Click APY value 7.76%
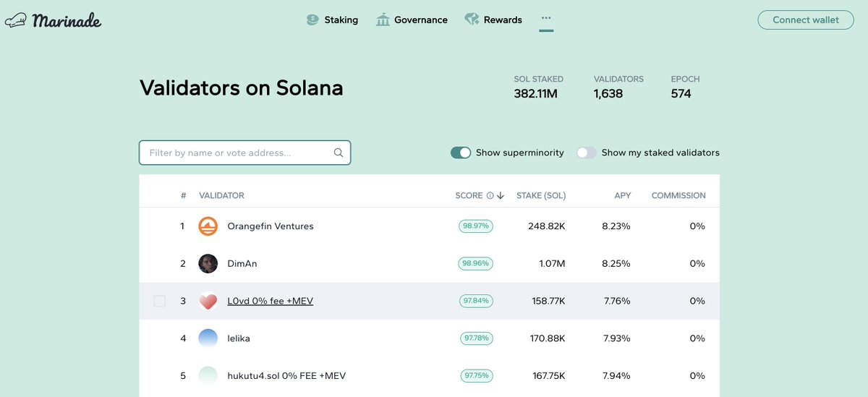Image resolution: width=868 pixels, height=397 pixels. point(617,301)
